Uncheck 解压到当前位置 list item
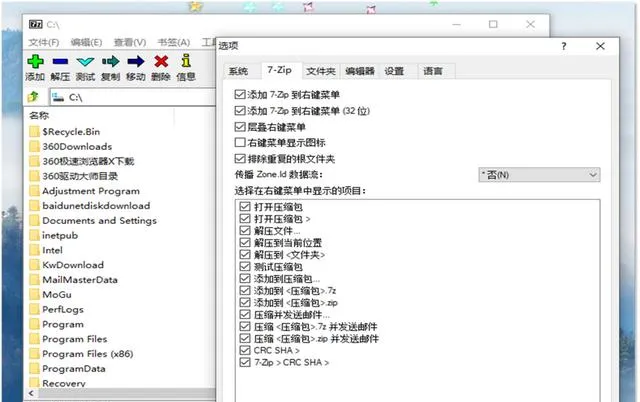 245,243
